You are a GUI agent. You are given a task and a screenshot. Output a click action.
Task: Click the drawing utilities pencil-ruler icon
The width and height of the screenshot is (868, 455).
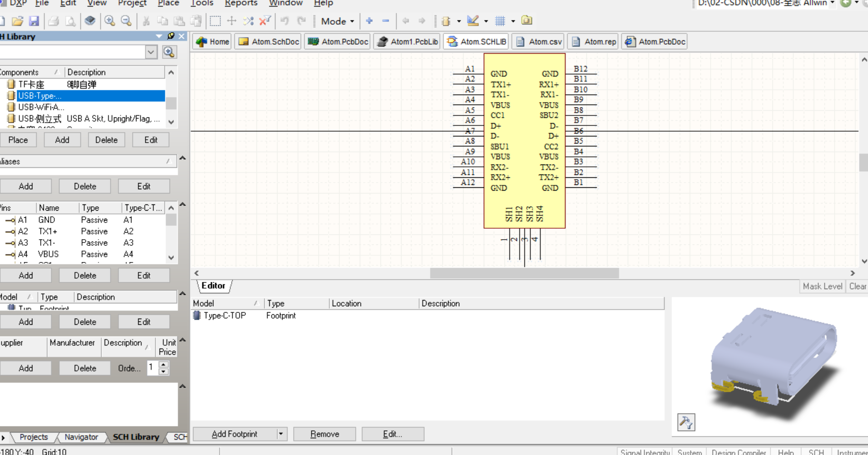pyautogui.click(x=473, y=21)
